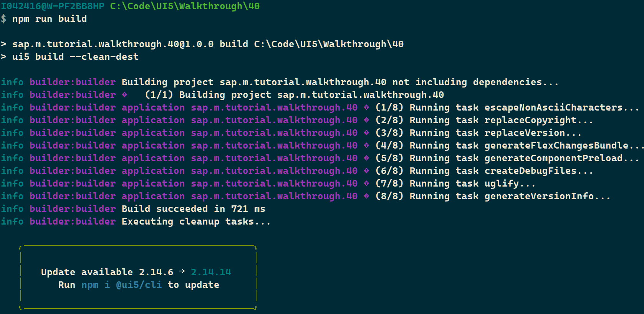Click the "uglify..." task name

click(510, 183)
